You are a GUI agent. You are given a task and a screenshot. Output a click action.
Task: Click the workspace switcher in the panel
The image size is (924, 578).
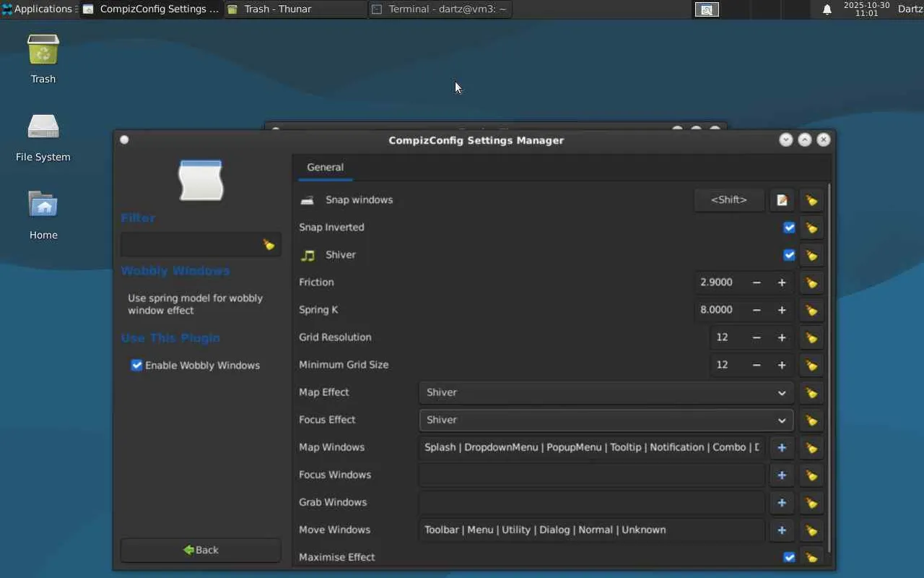[707, 9]
